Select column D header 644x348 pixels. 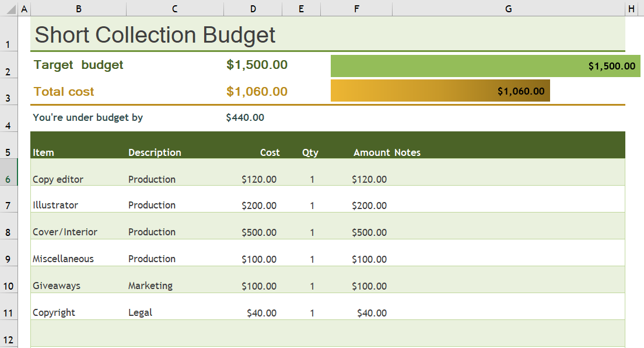pos(253,9)
